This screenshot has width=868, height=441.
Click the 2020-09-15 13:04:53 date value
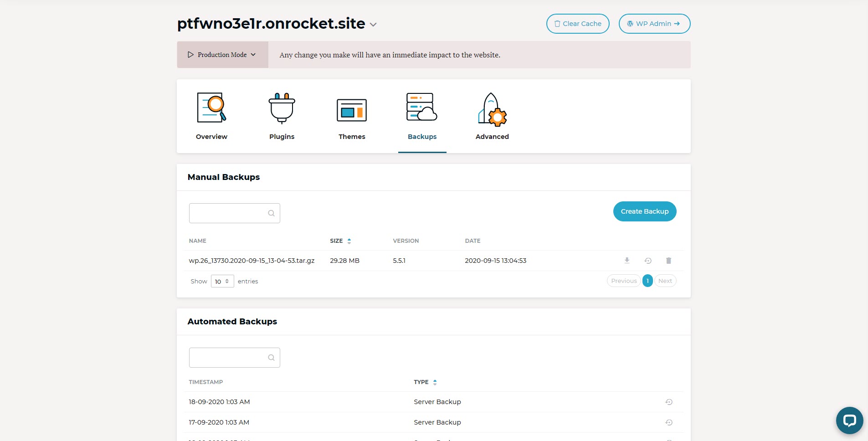tap(496, 261)
